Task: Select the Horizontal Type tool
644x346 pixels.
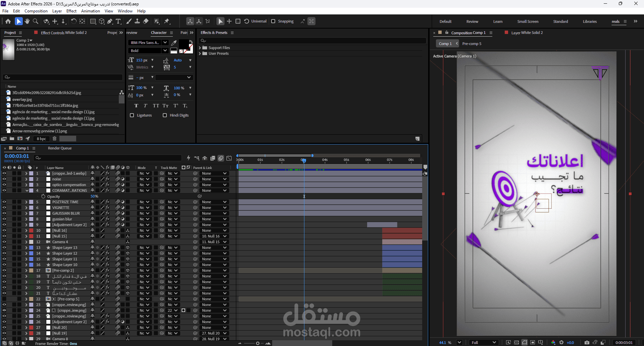Action: [118, 21]
